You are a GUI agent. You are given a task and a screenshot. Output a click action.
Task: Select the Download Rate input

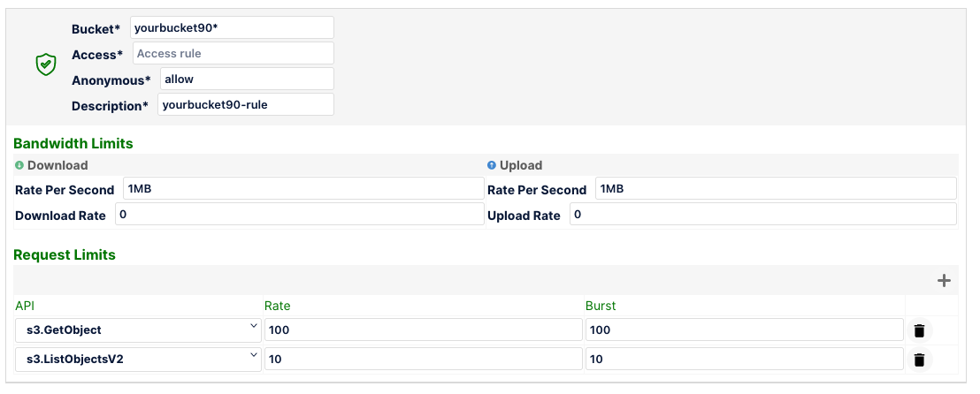(x=298, y=215)
